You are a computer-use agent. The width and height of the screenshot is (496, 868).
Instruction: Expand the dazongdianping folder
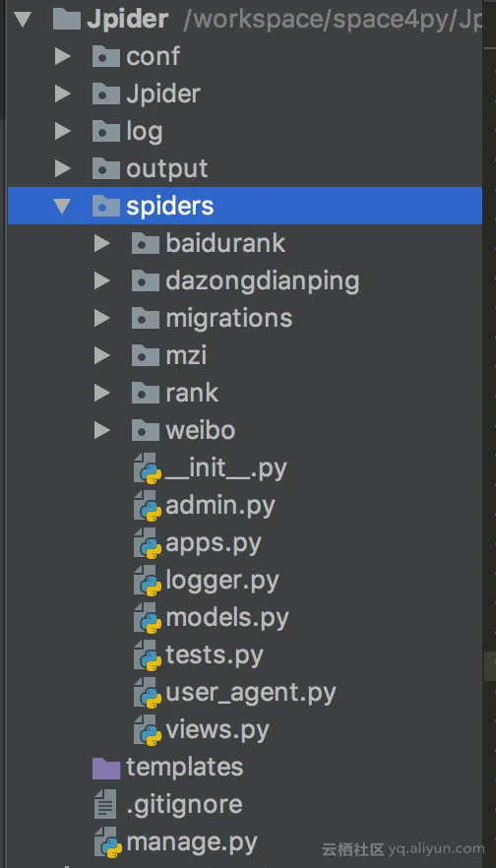tap(102, 280)
